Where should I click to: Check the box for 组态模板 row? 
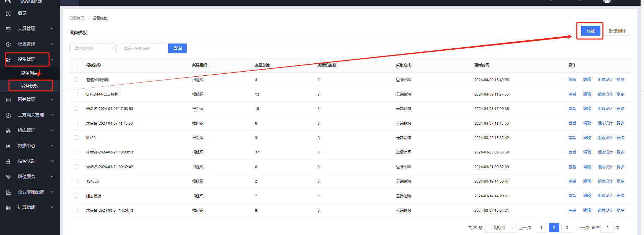tap(76, 196)
